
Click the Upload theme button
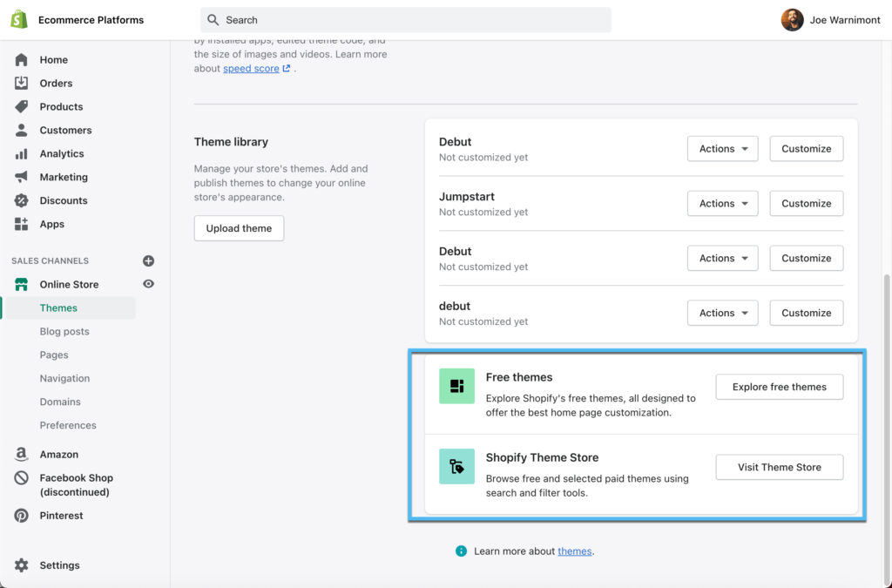point(239,228)
